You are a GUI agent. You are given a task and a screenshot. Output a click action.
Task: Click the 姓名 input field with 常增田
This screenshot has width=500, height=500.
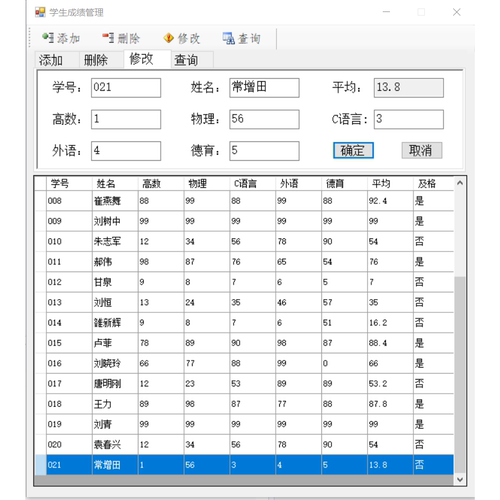pos(264,88)
